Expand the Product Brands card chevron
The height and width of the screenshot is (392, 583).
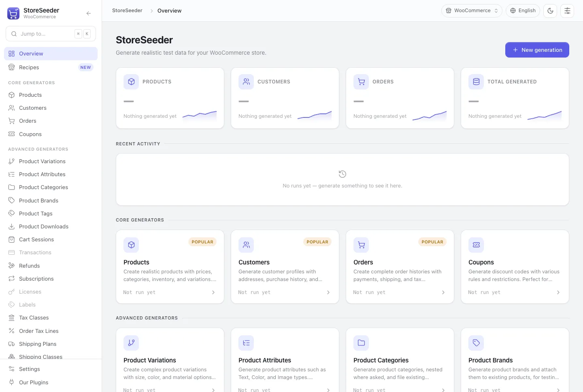(558, 390)
